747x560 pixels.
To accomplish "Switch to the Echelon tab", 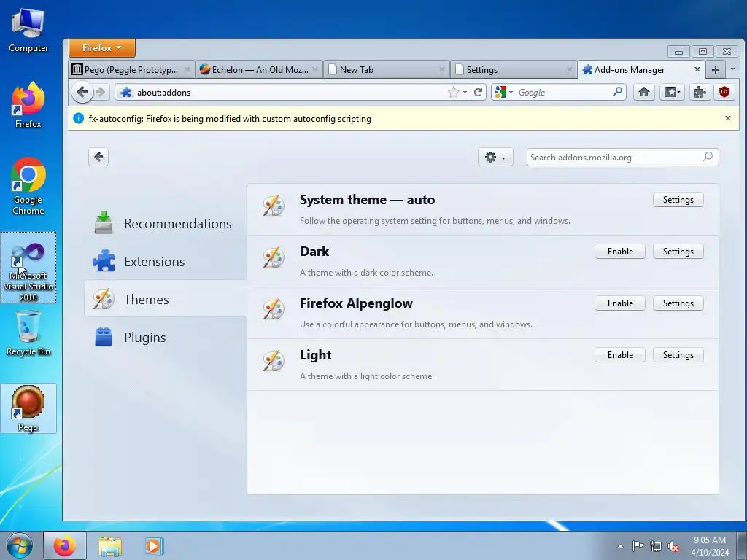I will coord(259,69).
